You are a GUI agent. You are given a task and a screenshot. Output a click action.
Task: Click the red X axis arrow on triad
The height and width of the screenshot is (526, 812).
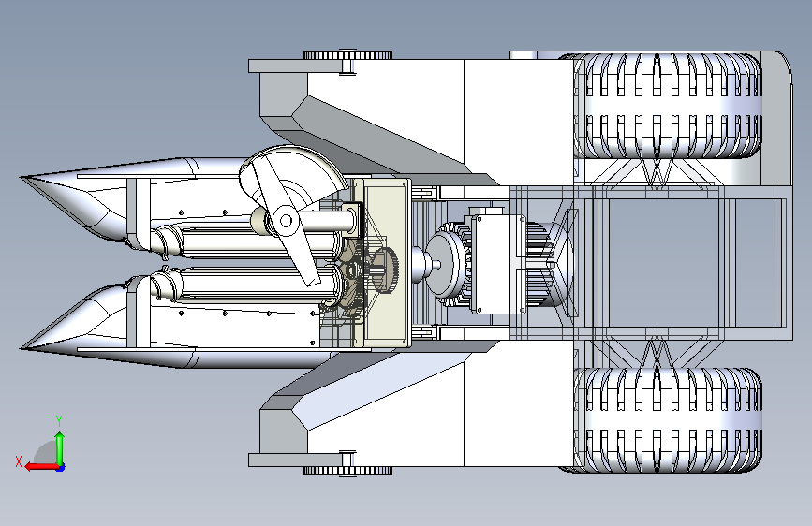(x=41, y=466)
